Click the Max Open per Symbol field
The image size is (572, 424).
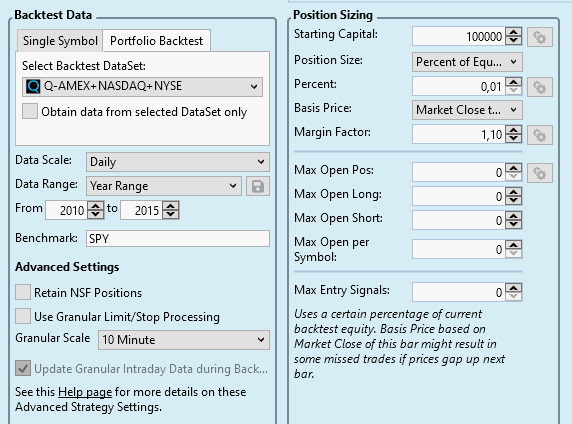coord(459,250)
